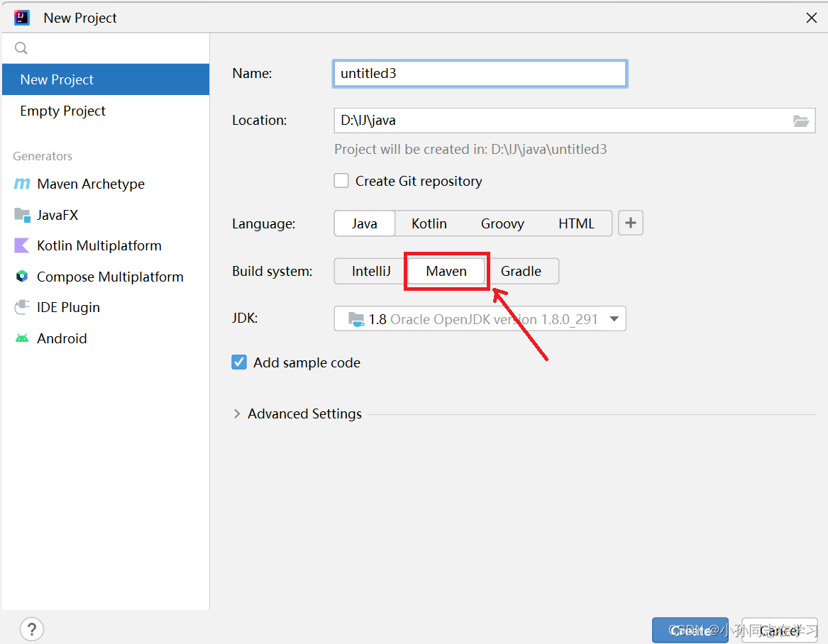This screenshot has height=644, width=828.
Task: Click the Compose Multiplatform hexagon icon
Action: click(x=22, y=276)
